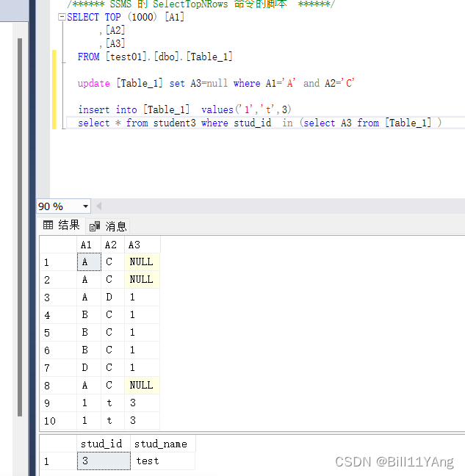Select the stud_id column header
This screenshot has height=476, width=465.
tap(104, 444)
